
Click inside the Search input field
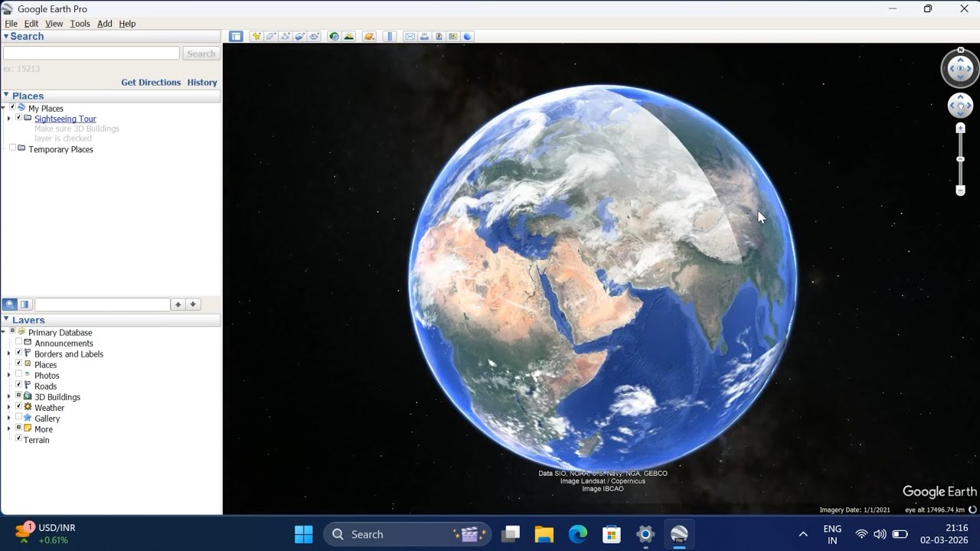click(91, 54)
